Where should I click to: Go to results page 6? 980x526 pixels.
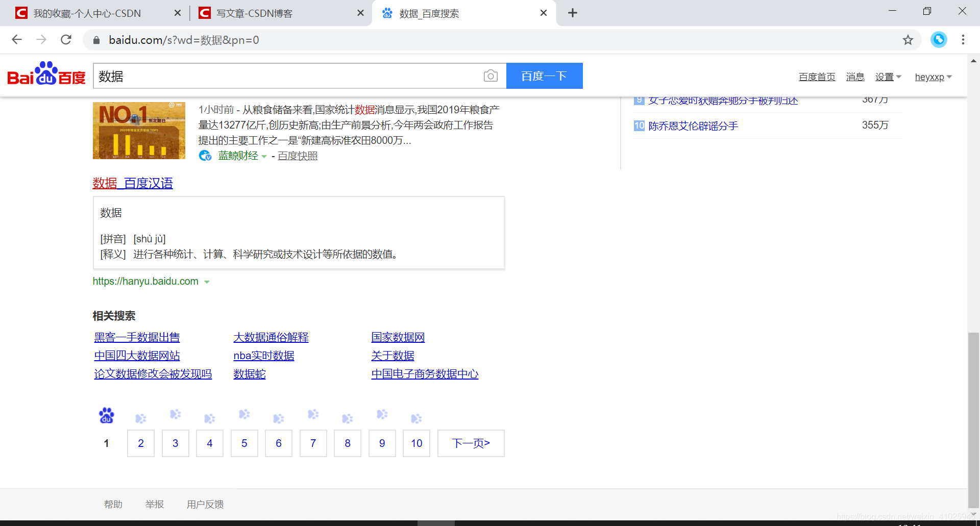pyautogui.click(x=279, y=443)
